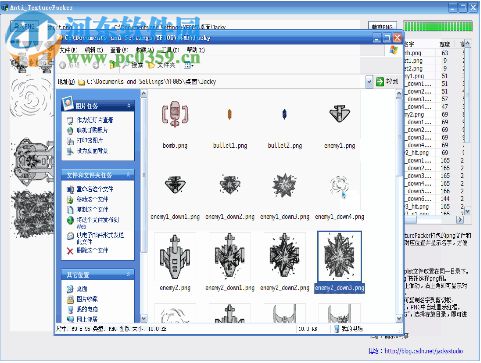Click Print this picture link
Image resolution: width=481 pixels, height=363 pixels.
pos(85,141)
